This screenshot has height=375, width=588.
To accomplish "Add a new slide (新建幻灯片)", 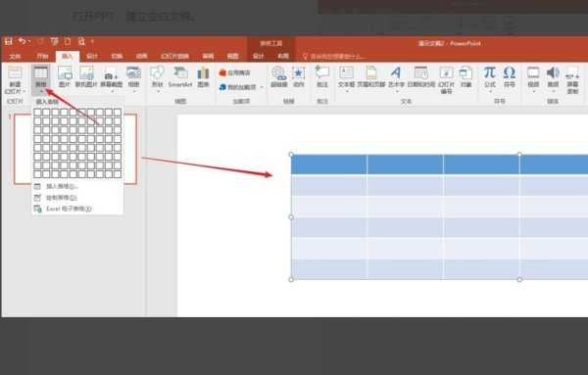I will [15, 80].
